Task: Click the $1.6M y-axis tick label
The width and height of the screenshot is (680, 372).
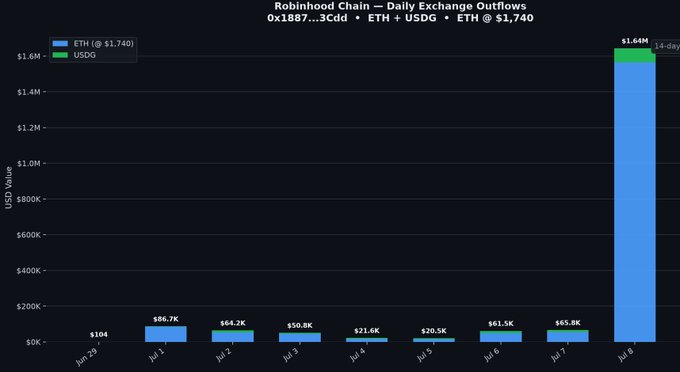Action: pos(29,56)
